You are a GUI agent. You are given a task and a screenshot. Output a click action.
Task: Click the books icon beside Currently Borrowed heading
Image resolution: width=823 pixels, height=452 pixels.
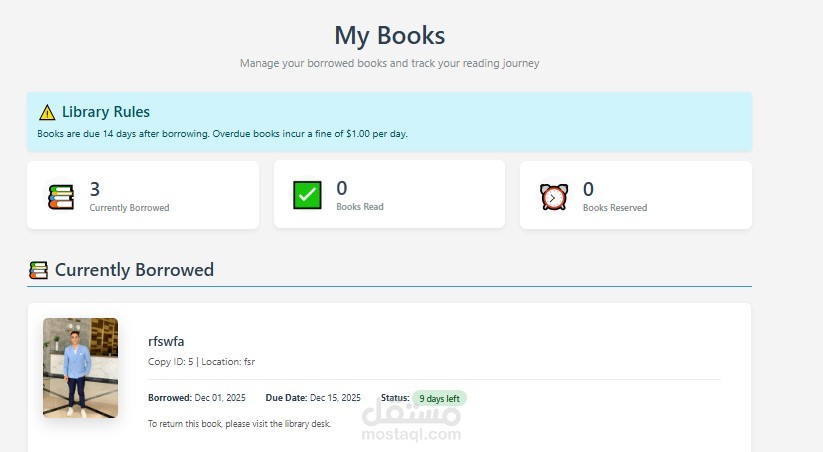[38, 270]
